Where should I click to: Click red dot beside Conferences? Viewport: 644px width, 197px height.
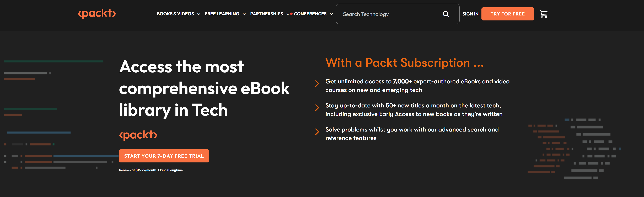[291, 14]
